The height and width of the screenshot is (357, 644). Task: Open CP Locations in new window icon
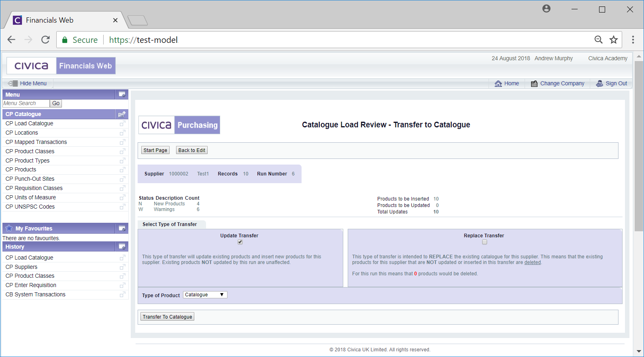[122, 133]
